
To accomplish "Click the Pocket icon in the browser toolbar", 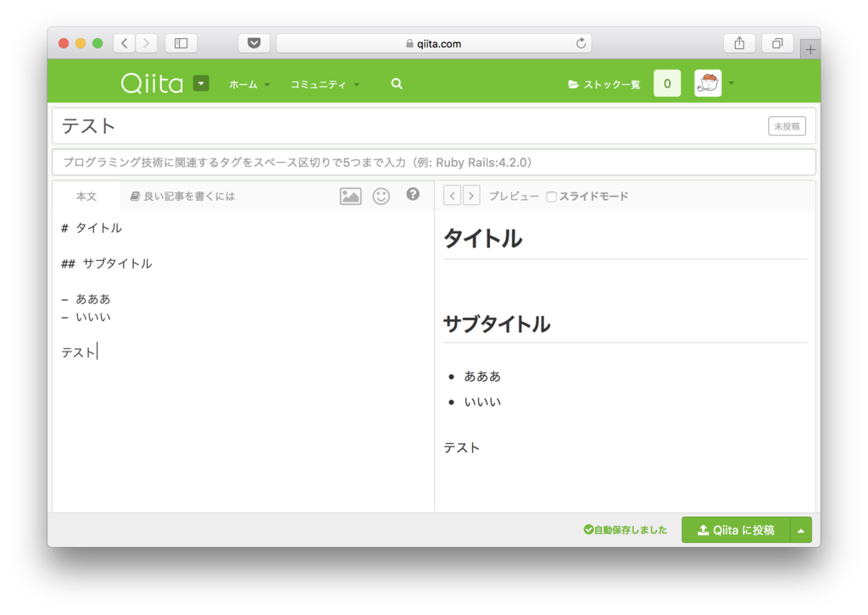I will click(x=253, y=42).
